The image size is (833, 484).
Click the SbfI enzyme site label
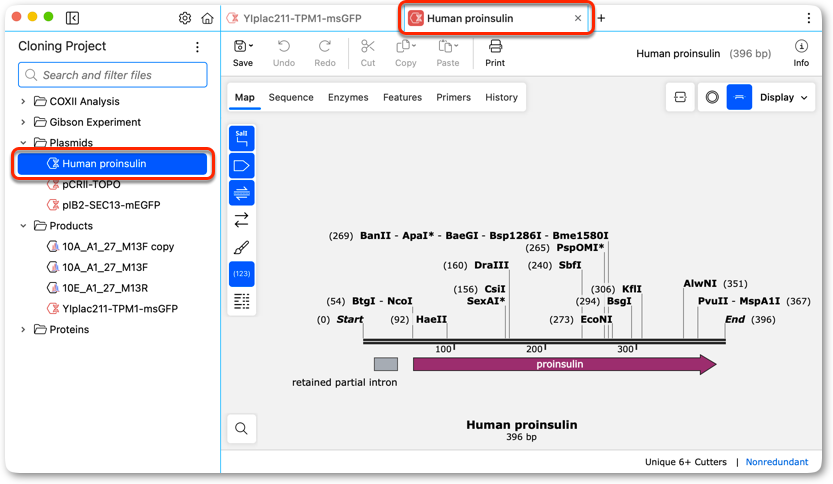[x=570, y=265]
